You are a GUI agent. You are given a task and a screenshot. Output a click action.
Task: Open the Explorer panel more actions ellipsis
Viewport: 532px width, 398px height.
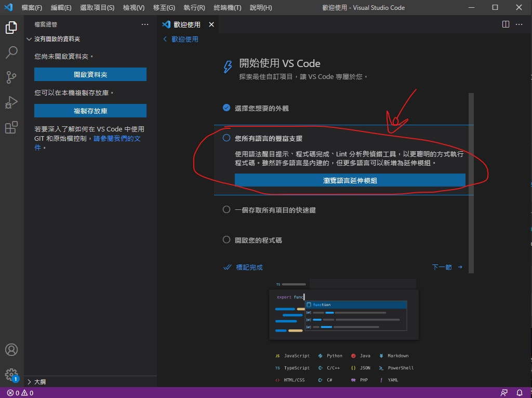point(145,24)
